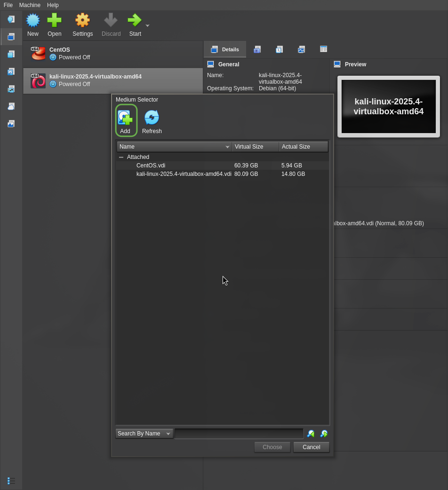Switch to the File Manager tab
The width and height of the screenshot is (448, 490).
[324, 49]
